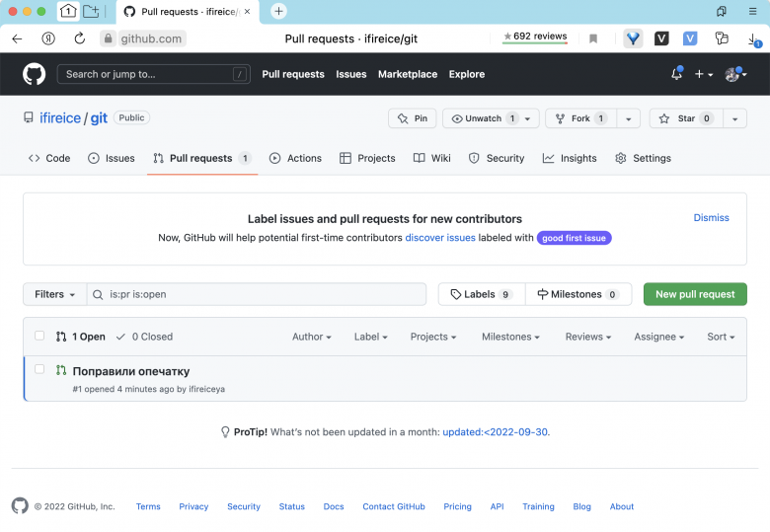Open a new browser tab

[278, 11]
